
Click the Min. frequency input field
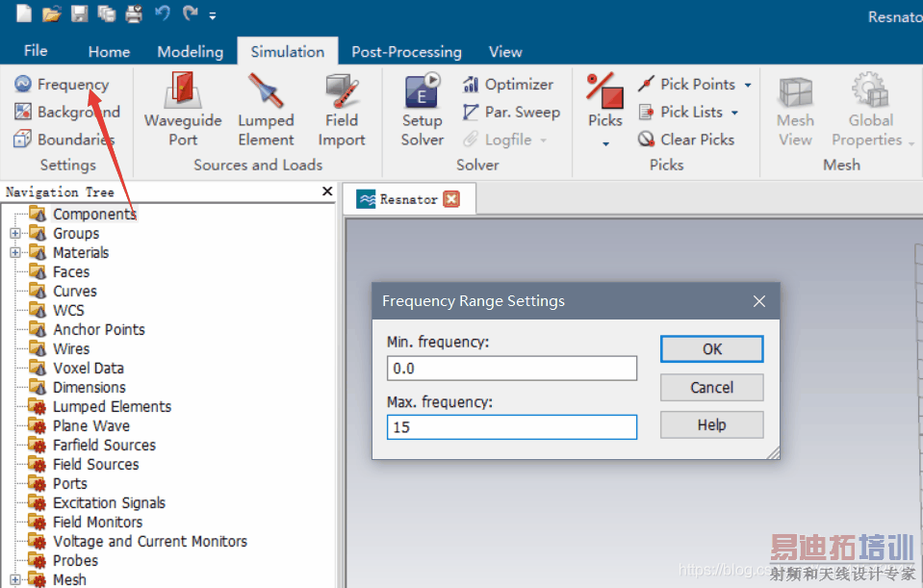tap(511, 369)
